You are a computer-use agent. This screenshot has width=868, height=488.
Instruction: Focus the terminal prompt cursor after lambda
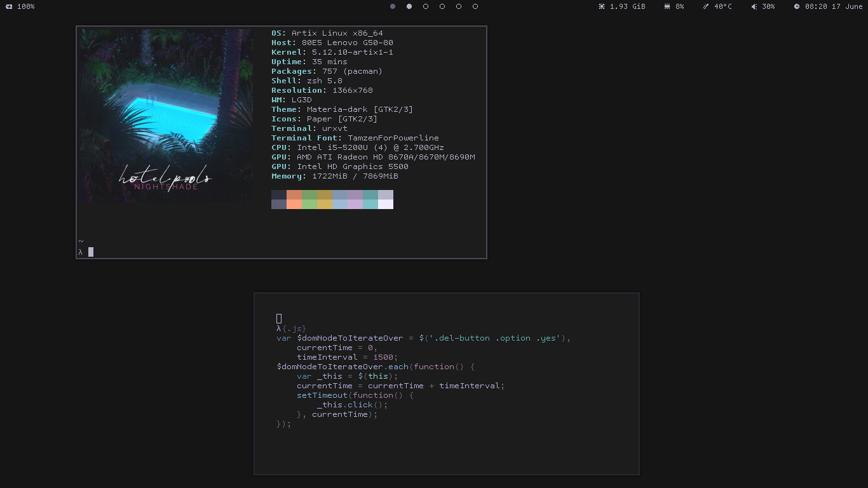tap(91, 252)
